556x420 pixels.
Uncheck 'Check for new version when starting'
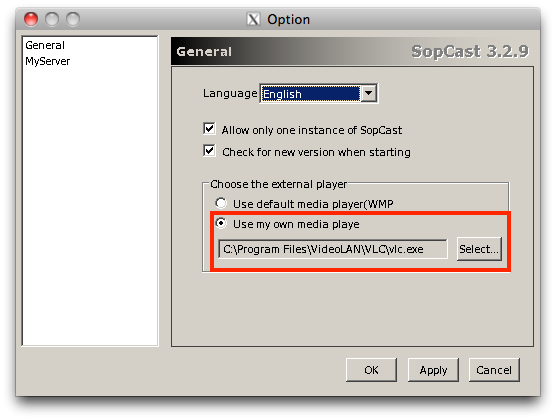[209, 151]
